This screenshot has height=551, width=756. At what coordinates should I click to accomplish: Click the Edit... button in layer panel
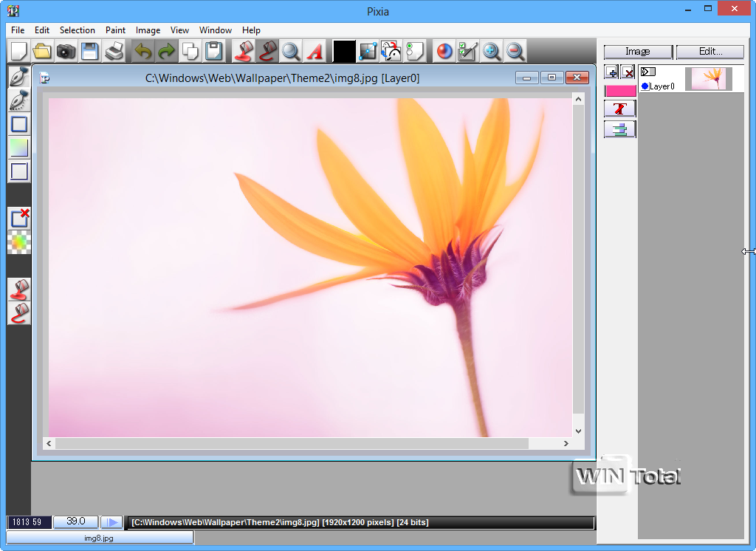pos(710,52)
